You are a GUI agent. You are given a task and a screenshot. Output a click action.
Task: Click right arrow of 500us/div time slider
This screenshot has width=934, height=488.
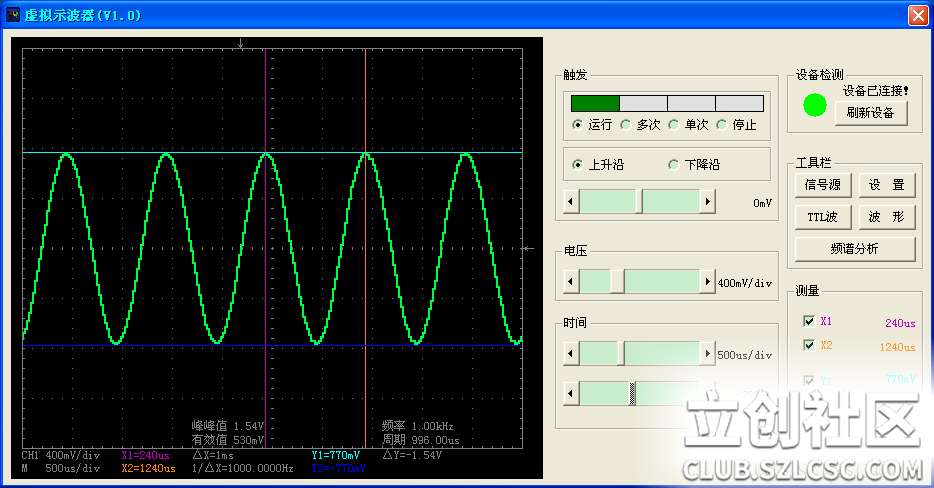click(708, 353)
